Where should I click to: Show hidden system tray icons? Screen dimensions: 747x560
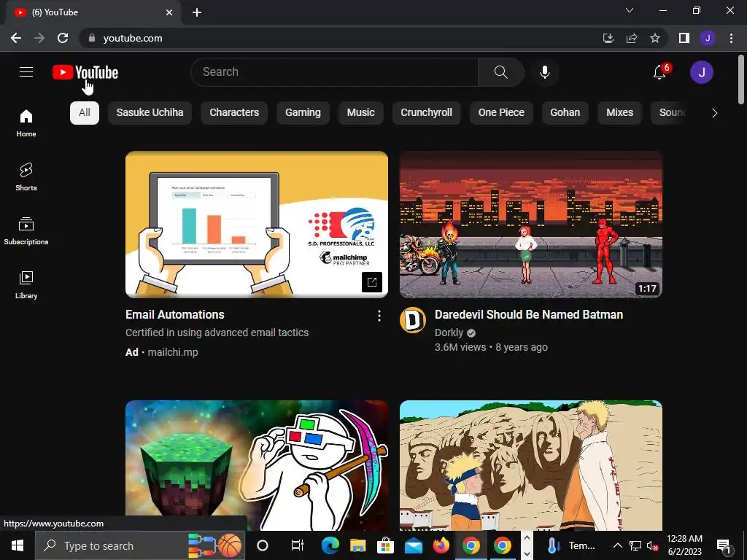tap(617, 545)
